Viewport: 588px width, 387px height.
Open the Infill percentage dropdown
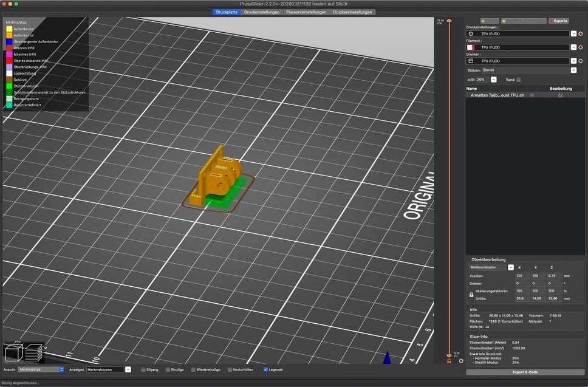[x=493, y=80]
